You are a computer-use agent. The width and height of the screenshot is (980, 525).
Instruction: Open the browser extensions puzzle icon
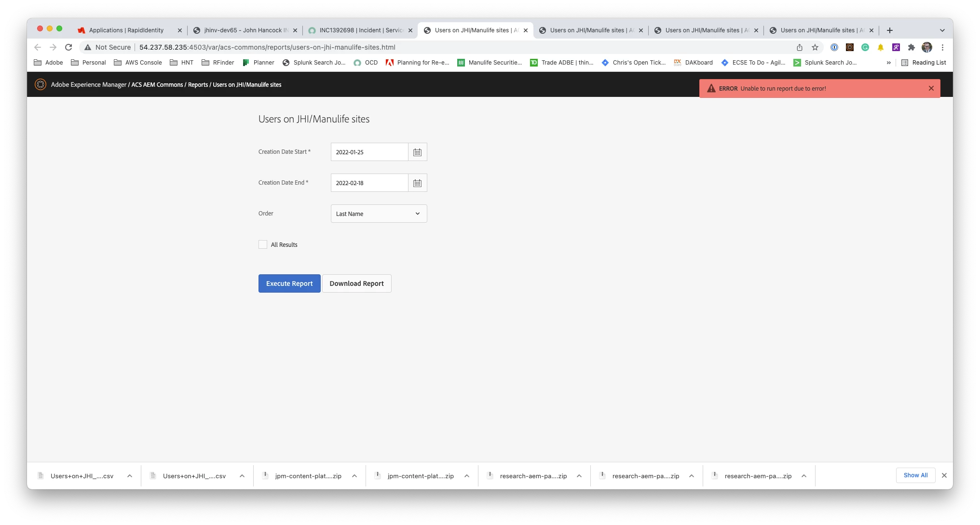[x=911, y=47]
